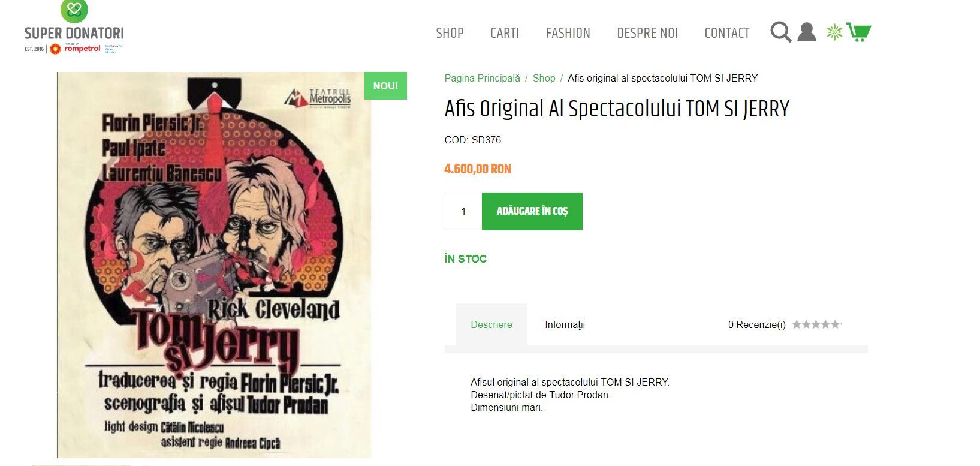Open the DESPRE NOI page

coord(647,33)
